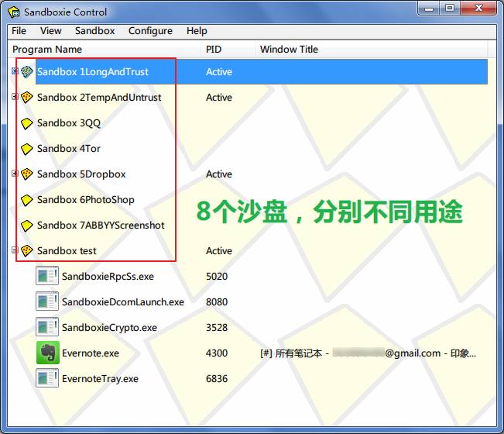Select the Evernote.exe process name
Screen dimensions: 504x434
coord(91,353)
